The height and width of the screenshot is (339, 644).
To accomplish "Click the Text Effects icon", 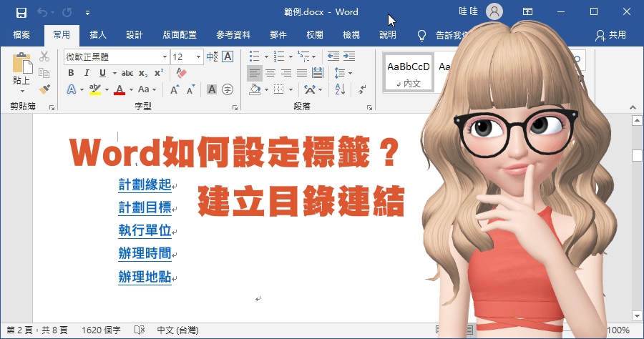I will click(x=72, y=89).
